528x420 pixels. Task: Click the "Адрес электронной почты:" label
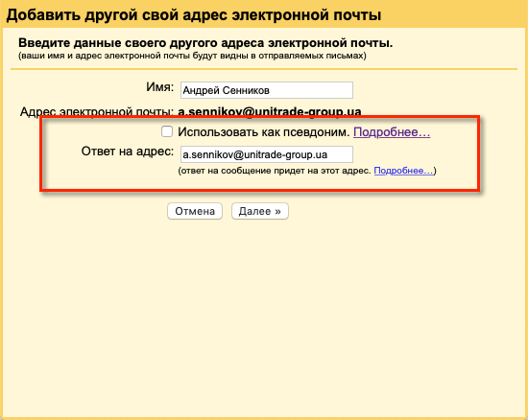(97, 111)
